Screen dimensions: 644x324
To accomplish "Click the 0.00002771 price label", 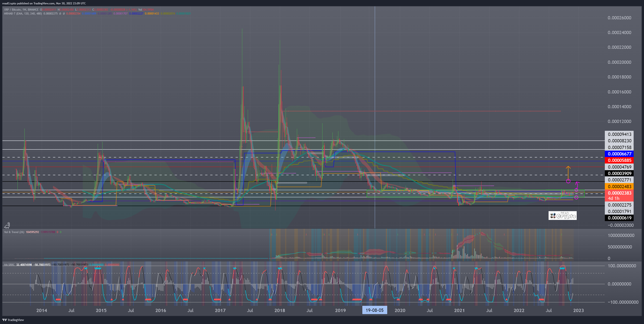I will (619, 180).
